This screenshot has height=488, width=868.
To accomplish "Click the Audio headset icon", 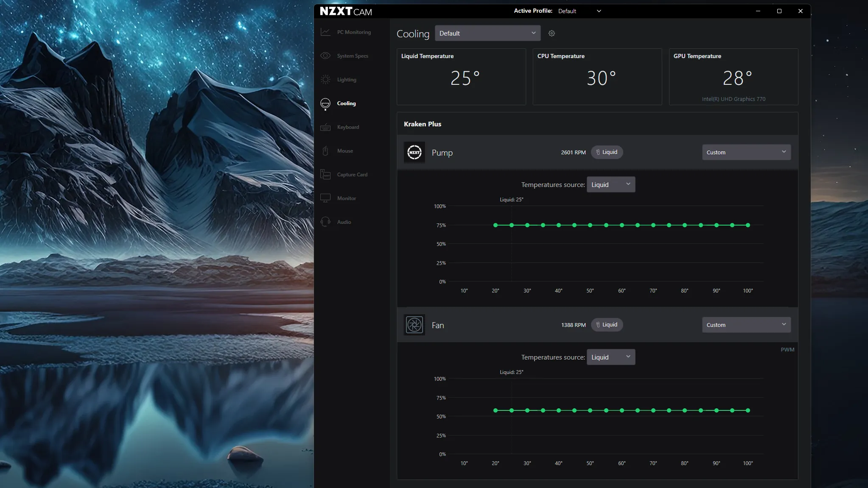I will 325,222.
